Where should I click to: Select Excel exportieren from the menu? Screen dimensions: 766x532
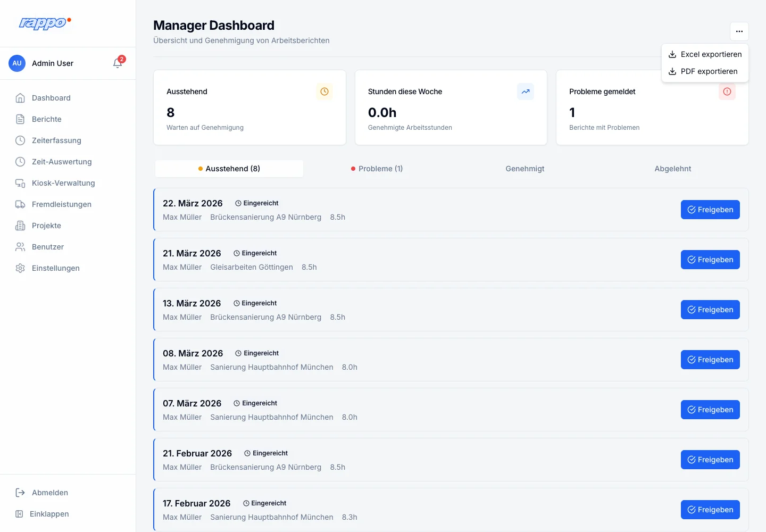[x=705, y=54]
